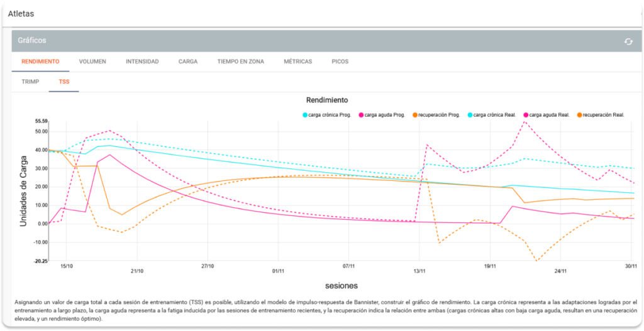Select the TSS sub-tab
This screenshot has width=644, height=331.
[x=64, y=82]
